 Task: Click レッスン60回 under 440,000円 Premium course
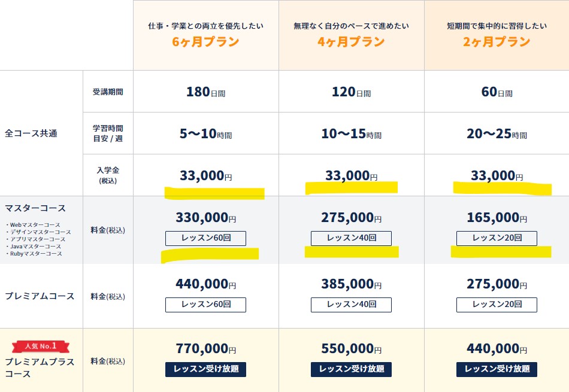click(x=206, y=305)
